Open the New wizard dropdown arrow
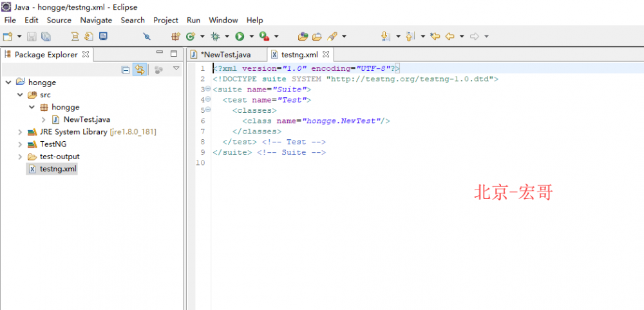The width and height of the screenshot is (644, 310). [x=19, y=37]
